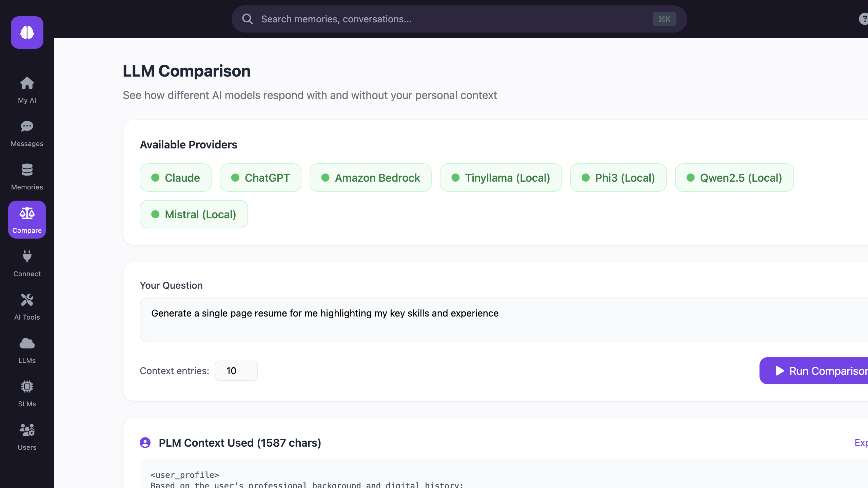The width and height of the screenshot is (868, 488).
Task: Open the LLMs cloud icon
Action: tap(27, 344)
